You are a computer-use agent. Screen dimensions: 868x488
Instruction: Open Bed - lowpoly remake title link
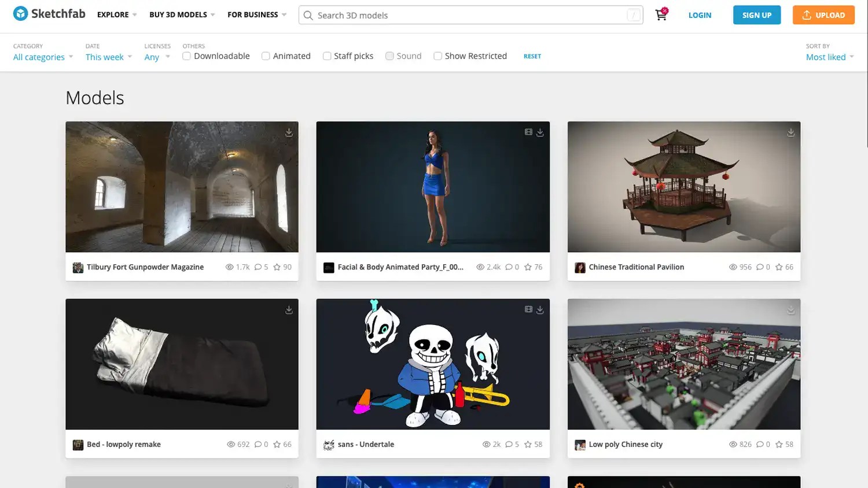124,445
